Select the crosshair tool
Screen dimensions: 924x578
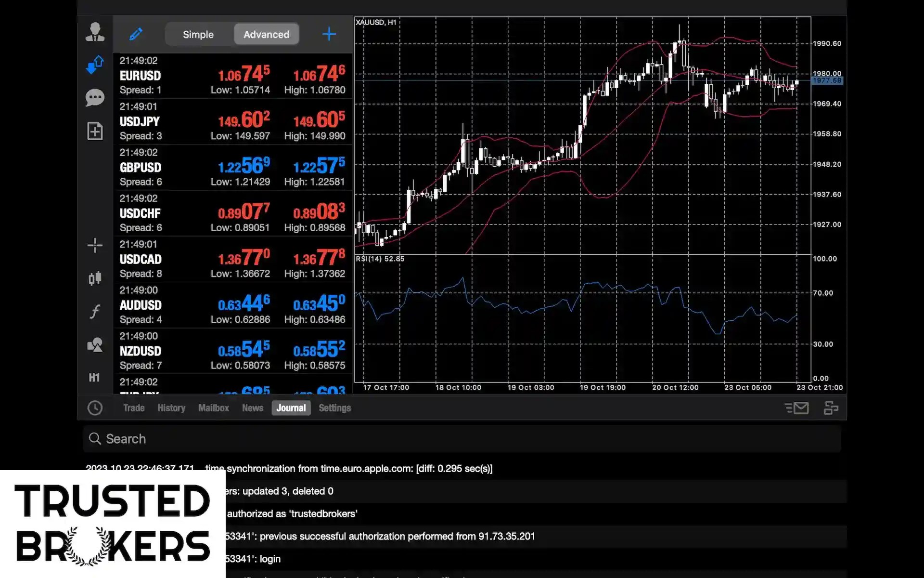(95, 245)
